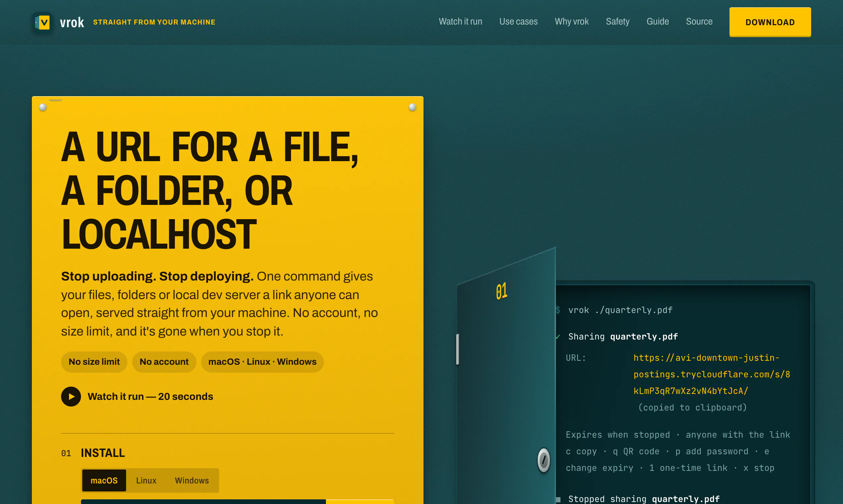Go to Use cases section
Viewport: 843px width, 504px height.
point(518,22)
